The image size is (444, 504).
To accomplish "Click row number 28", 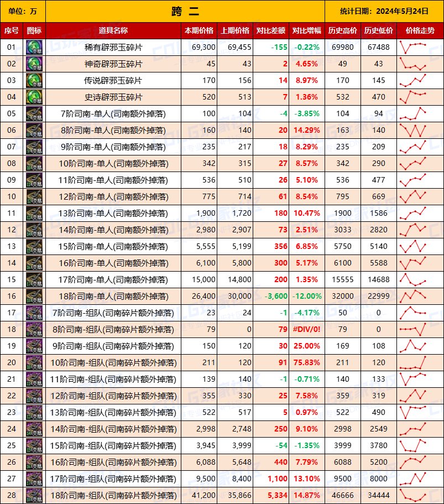I will coord(12,496).
